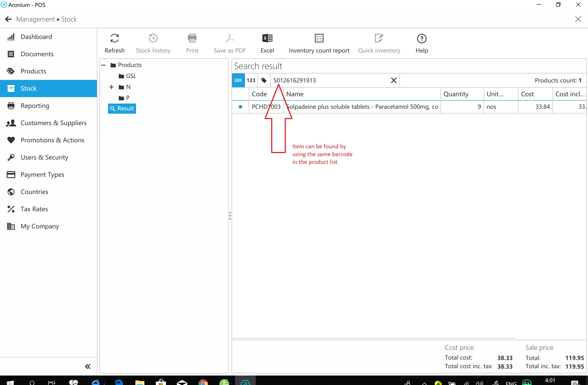
Task: Toggle the 123 code search mode
Action: 251,80
